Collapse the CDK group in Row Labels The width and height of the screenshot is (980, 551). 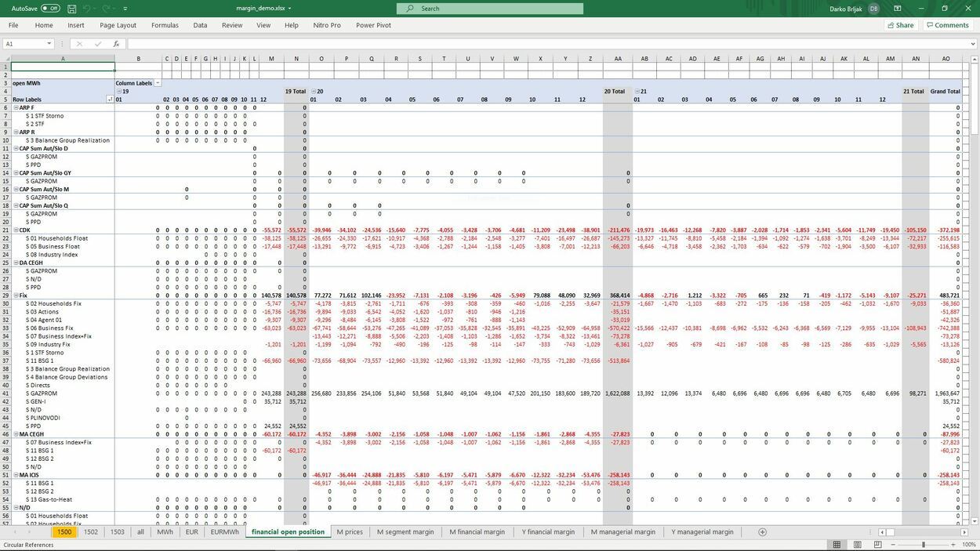point(15,229)
